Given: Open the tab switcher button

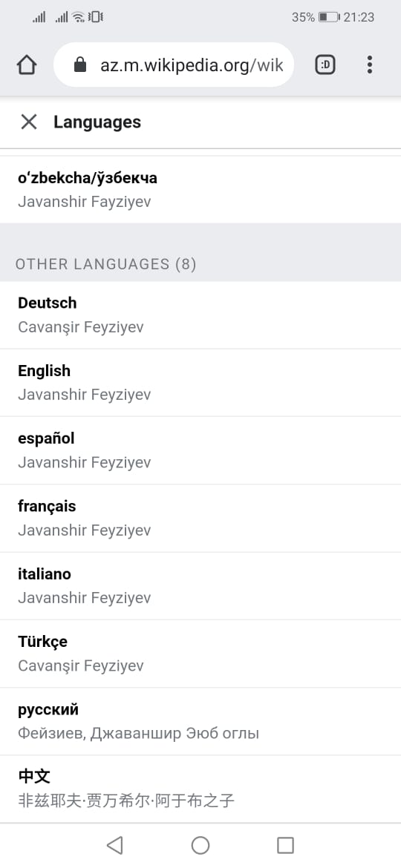Looking at the screenshot, I should point(325,65).
